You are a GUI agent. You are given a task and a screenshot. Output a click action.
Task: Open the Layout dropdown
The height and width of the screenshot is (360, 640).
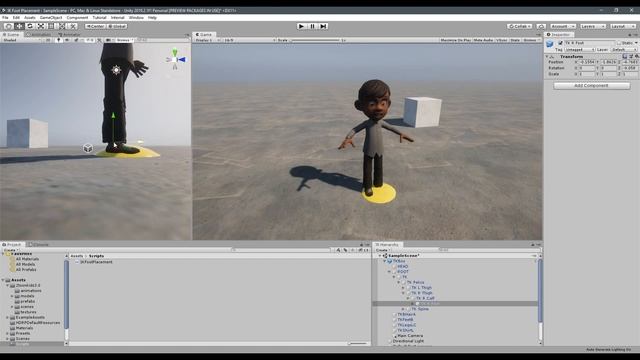pyautogui.click(x=623, y=26)
